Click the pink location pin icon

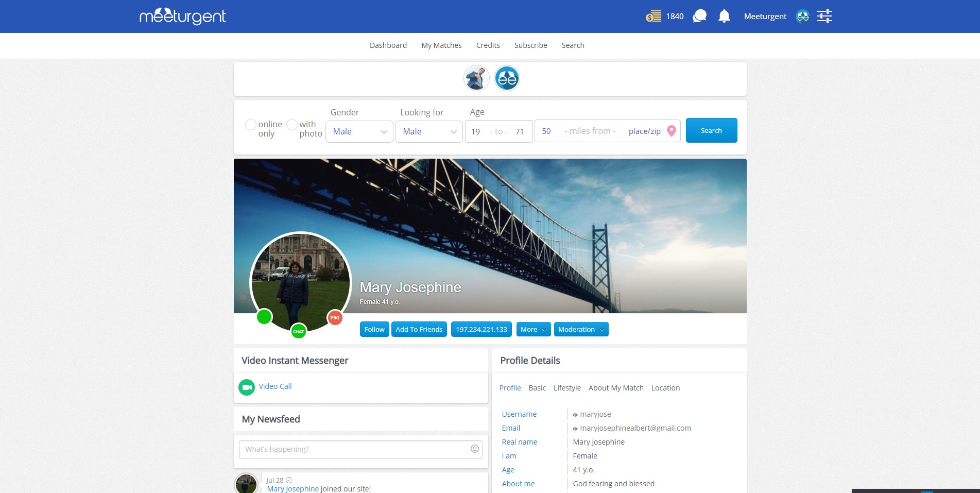point(672,131)
